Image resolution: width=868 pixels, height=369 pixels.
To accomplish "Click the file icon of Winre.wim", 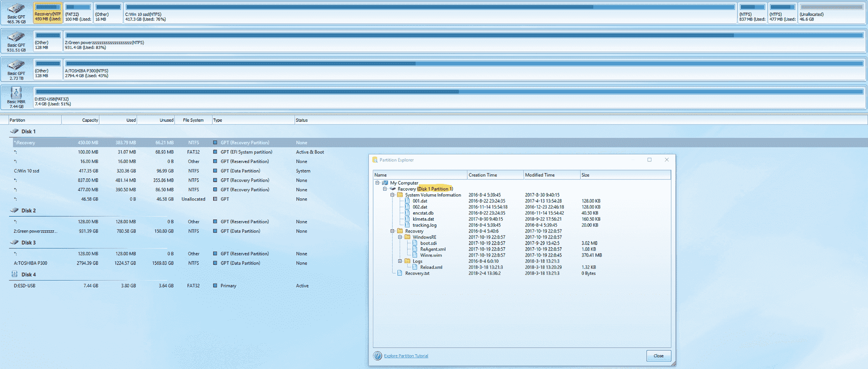I will coord(415,255).
